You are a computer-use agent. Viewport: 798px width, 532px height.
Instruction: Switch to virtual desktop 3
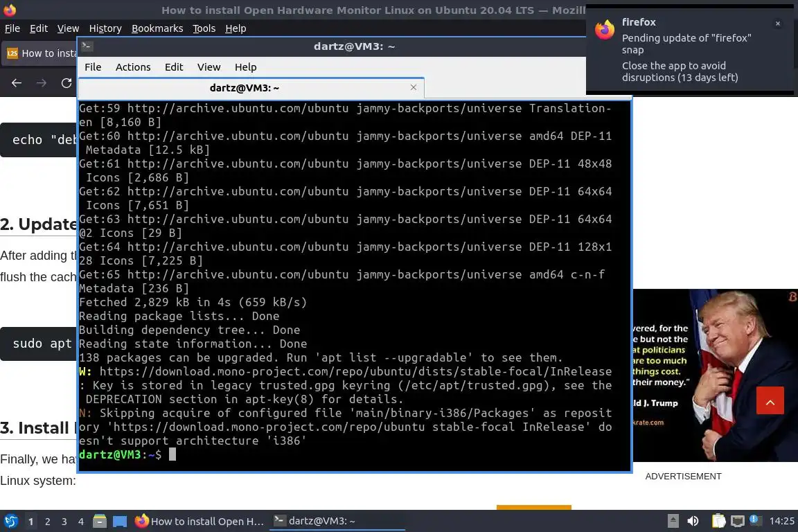tap(64, 522)
